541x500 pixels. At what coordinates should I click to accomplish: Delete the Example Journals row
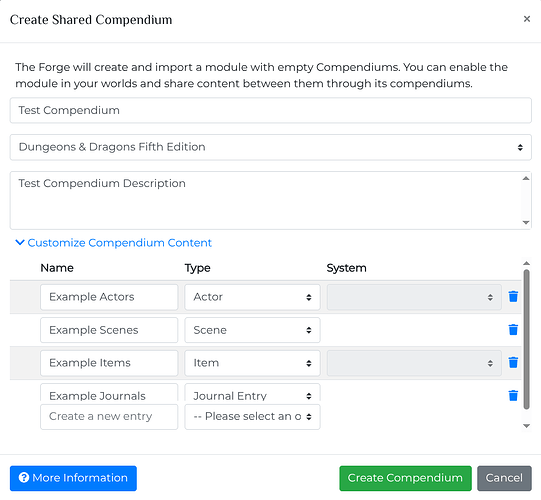pyautogui.click(x=513, y=395)
